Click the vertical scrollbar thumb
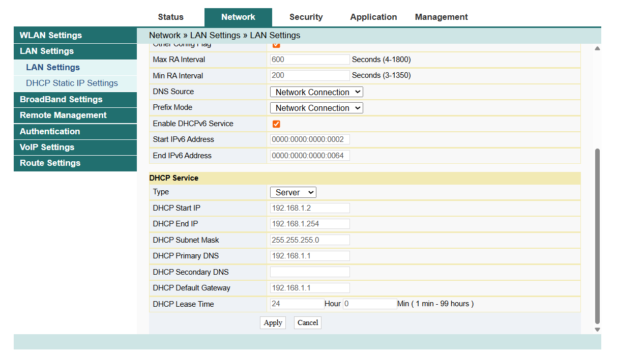Image resolution: width=644 pixels, height=352 pixels. coord(597,237)
